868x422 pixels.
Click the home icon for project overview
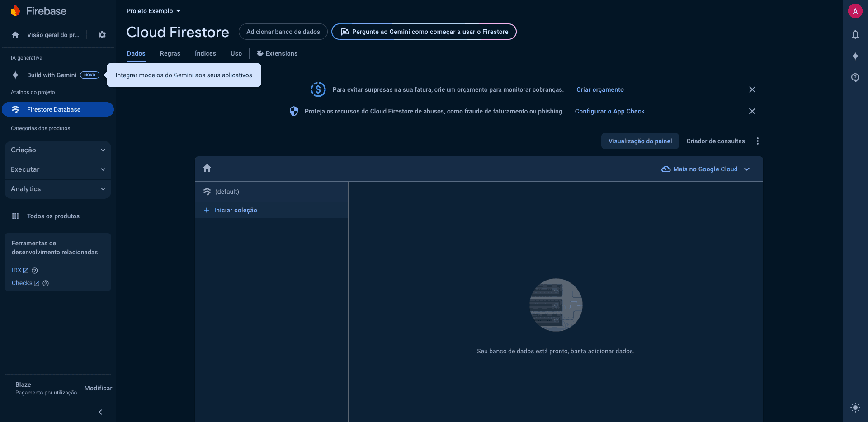(x=15, y=35)
